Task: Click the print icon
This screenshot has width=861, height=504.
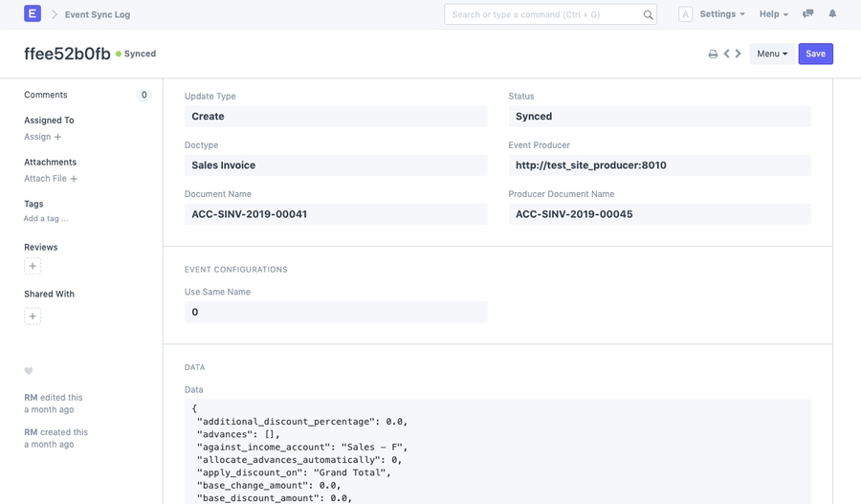Action: pos(713,55)
